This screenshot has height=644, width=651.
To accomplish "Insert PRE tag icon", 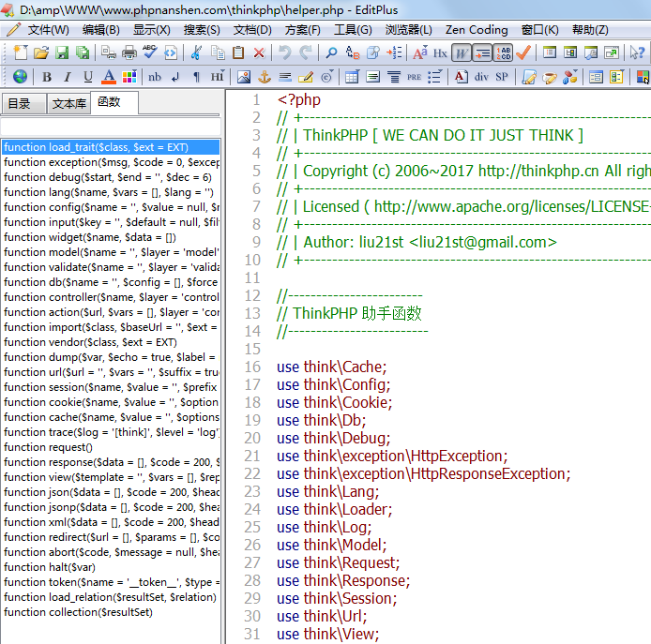I will pos(414,77).
